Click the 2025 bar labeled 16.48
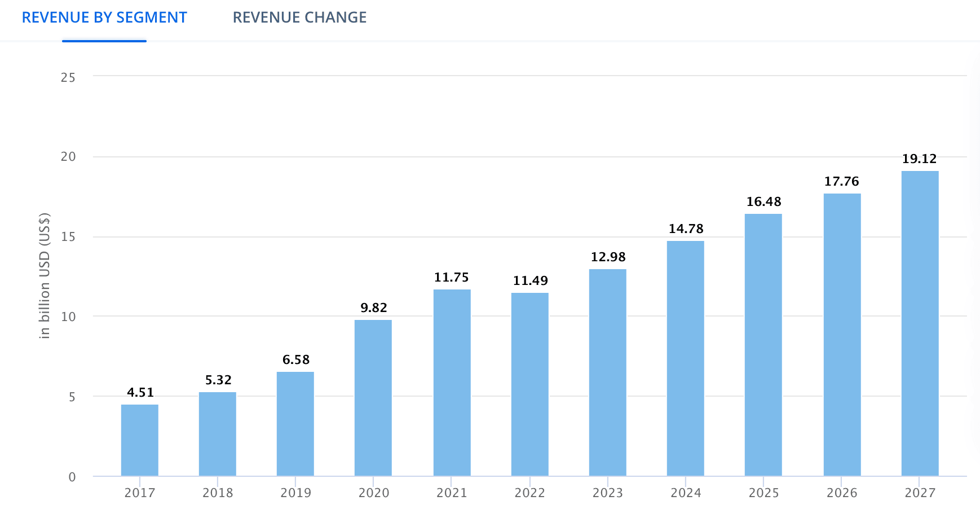Image resolution: width=980 pixels, height=518 pixels. 763,345
